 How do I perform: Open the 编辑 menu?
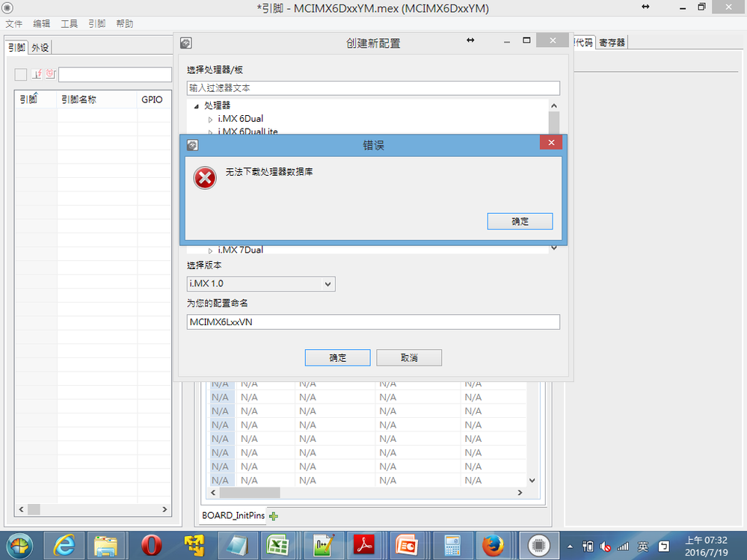41,24
